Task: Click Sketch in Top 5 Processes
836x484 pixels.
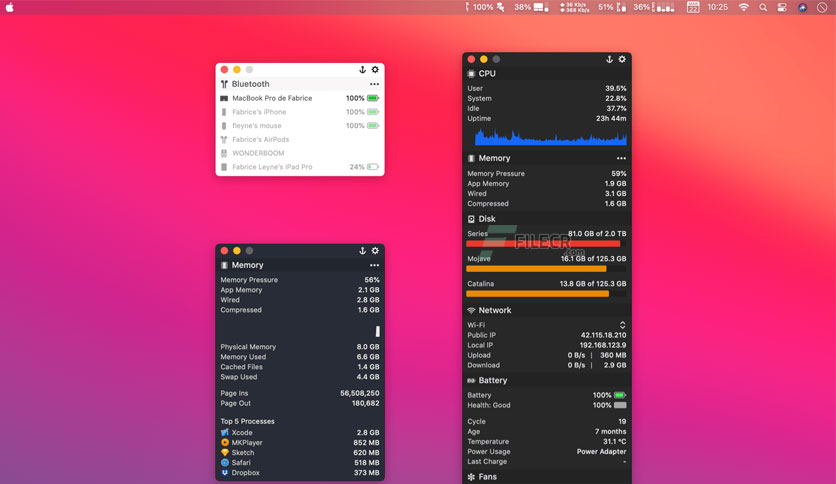Action: click(300, 453)
